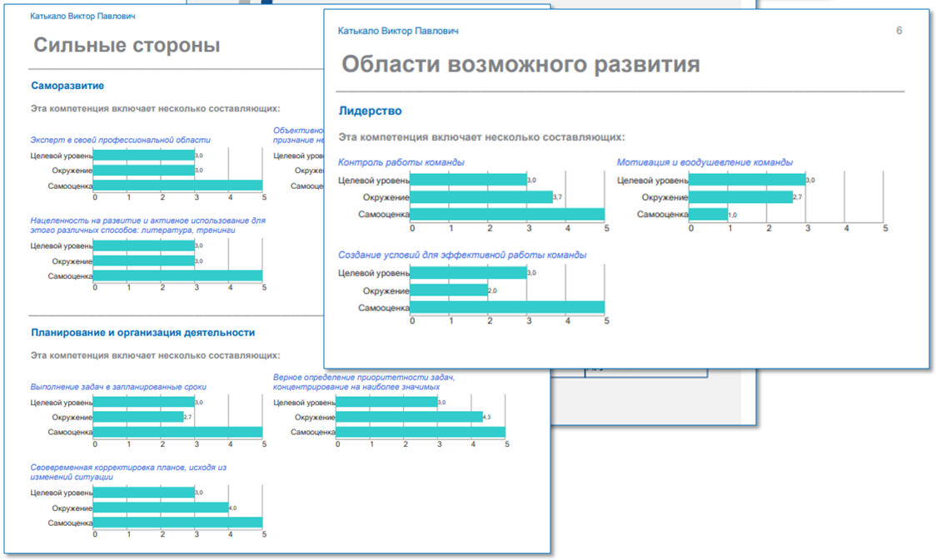Click page number 6 on the front page

(899, 31)
